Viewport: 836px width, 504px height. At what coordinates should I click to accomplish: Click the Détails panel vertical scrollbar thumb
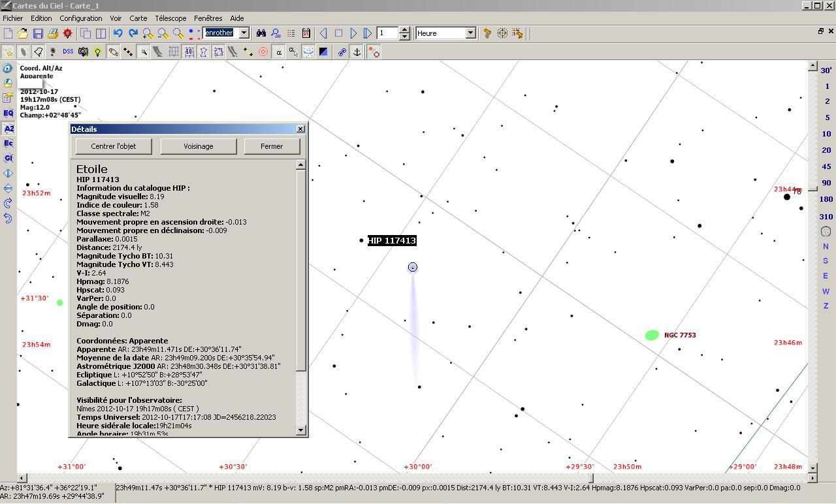(300, 270)
